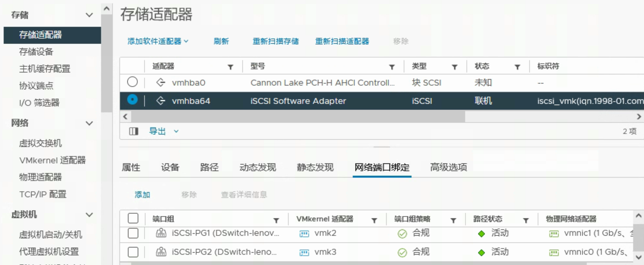Image resolution: width=644 pixels, height=265 pixels.
Task: Open the column chooser icon beside 导出
Action: point(134,131)
